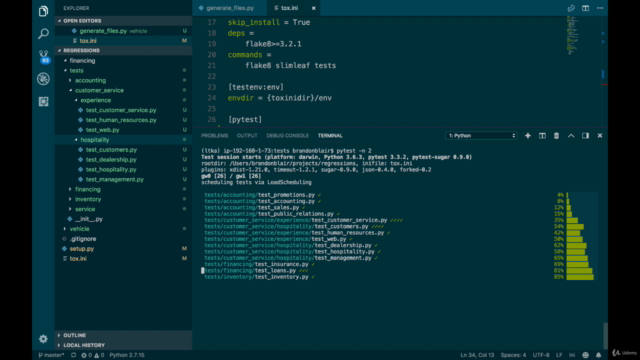Select tox.ini in Open Editors list

(x=123, y=41)
